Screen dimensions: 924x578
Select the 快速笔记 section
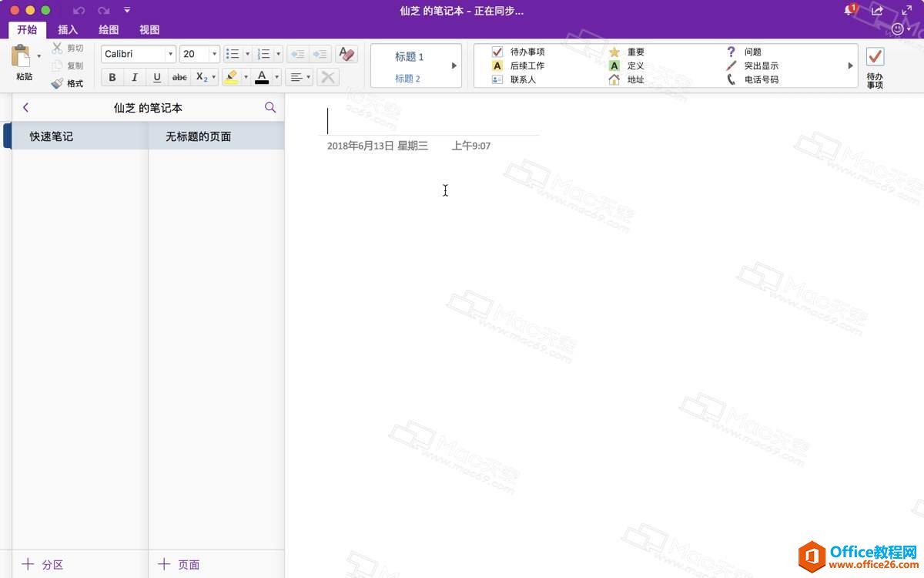80,136
